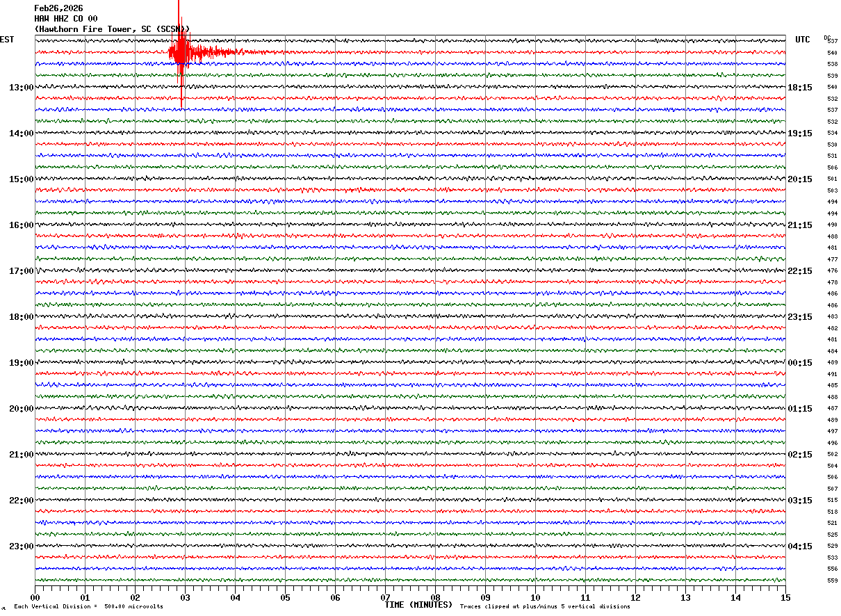841x616 pixels.
Task: Click the Hawthorn Fire Tower station name
Action: click(x=112, y=29)
